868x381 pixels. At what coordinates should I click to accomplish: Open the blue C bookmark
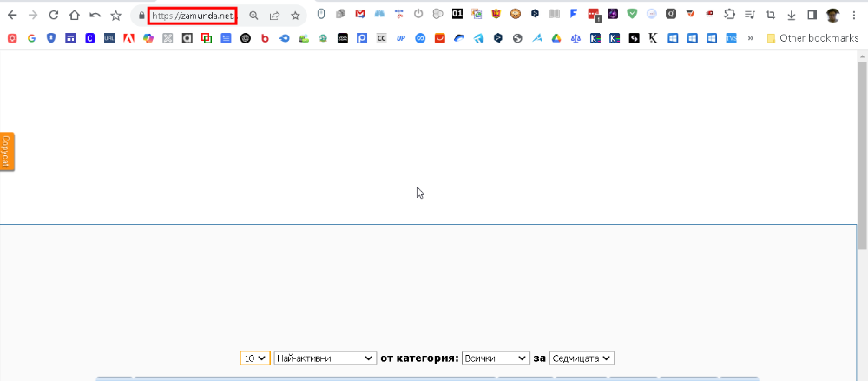(x=89, y=38)
